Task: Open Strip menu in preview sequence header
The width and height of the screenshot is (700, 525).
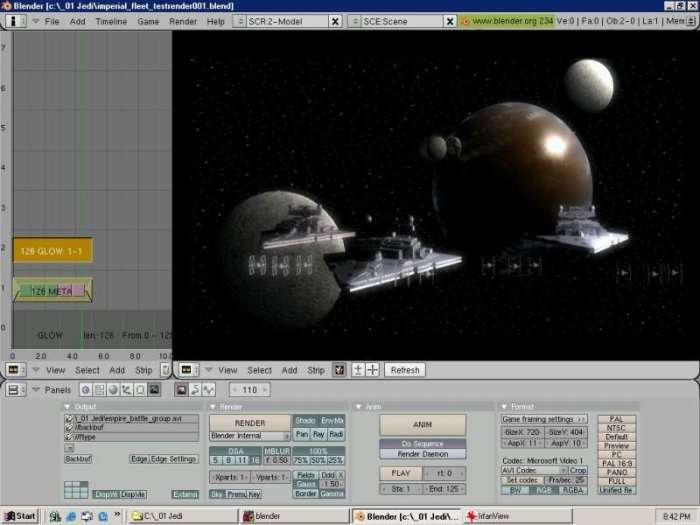Action: point(316,370)
